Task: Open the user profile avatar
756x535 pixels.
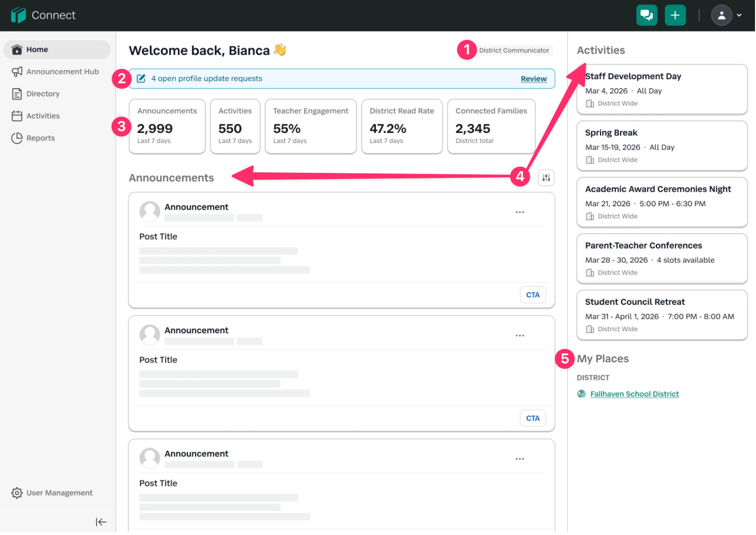Action: (722, 15)
